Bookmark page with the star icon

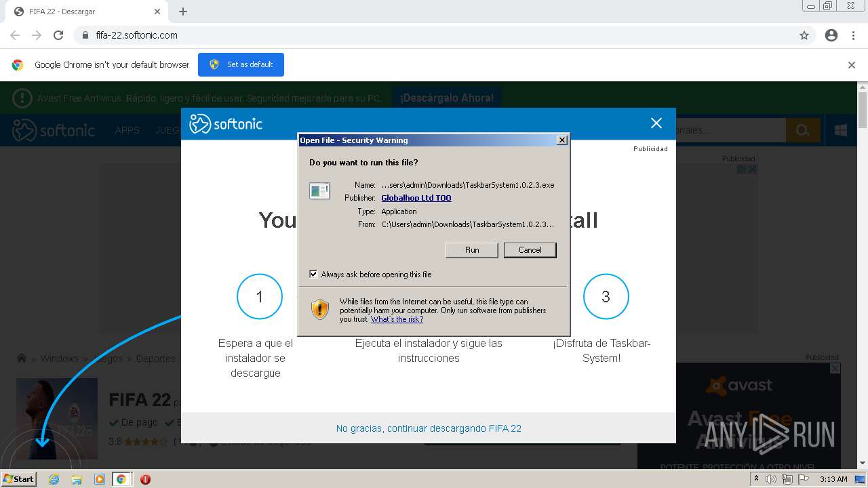click(804, 35)
